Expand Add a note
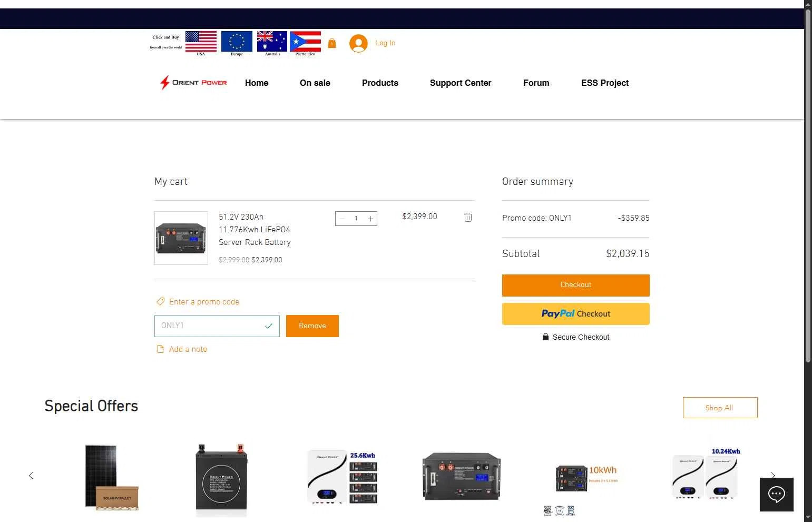Screen dimensions: 812x522 (188, 349)
